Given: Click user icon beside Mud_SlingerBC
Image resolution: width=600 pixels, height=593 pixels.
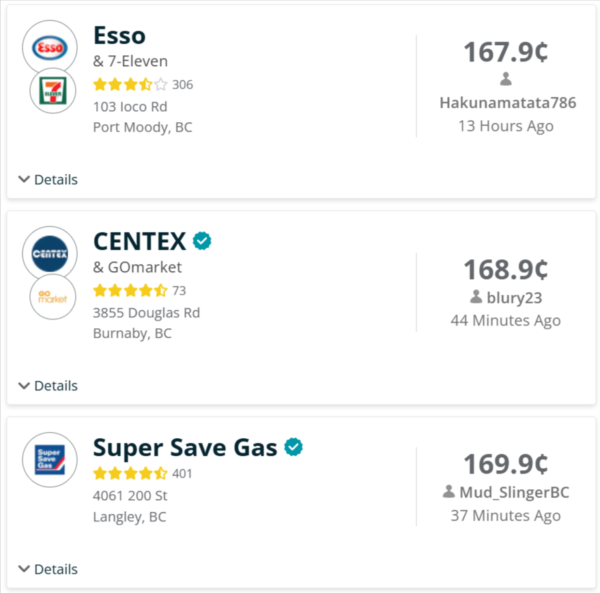Looking at the screenshot, I should [449, 492].
